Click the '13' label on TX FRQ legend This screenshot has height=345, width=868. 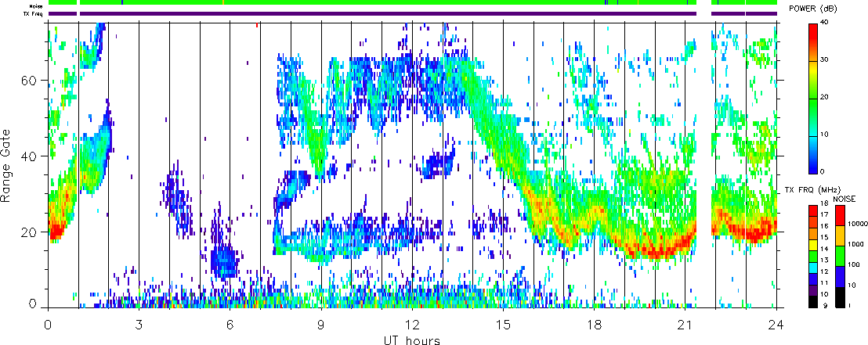(824, 260)
